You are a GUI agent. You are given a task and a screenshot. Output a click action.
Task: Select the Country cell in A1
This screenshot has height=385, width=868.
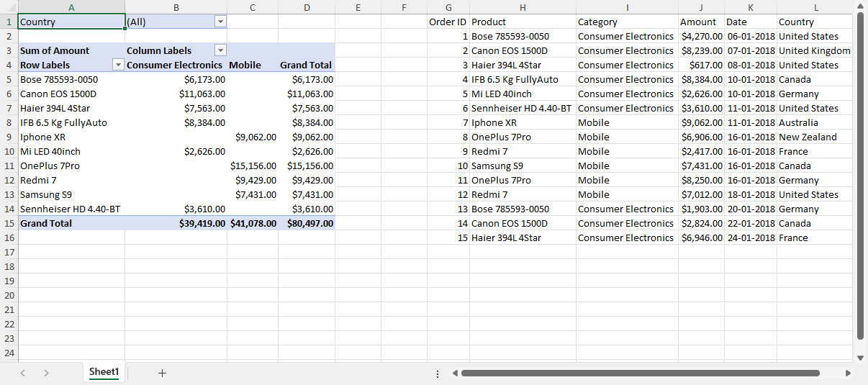point(71,22)
